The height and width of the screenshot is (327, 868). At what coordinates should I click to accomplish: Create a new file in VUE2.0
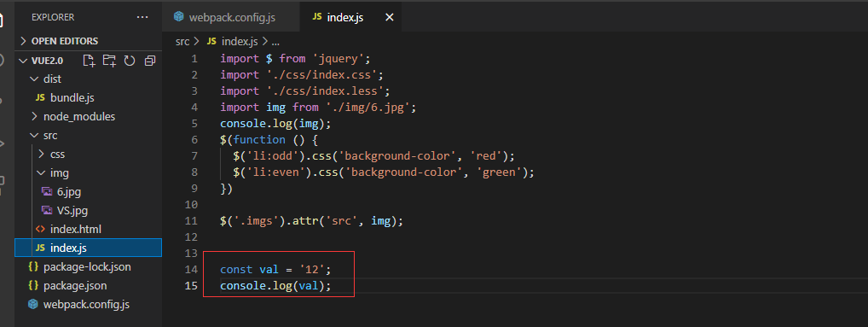[89, 61]
